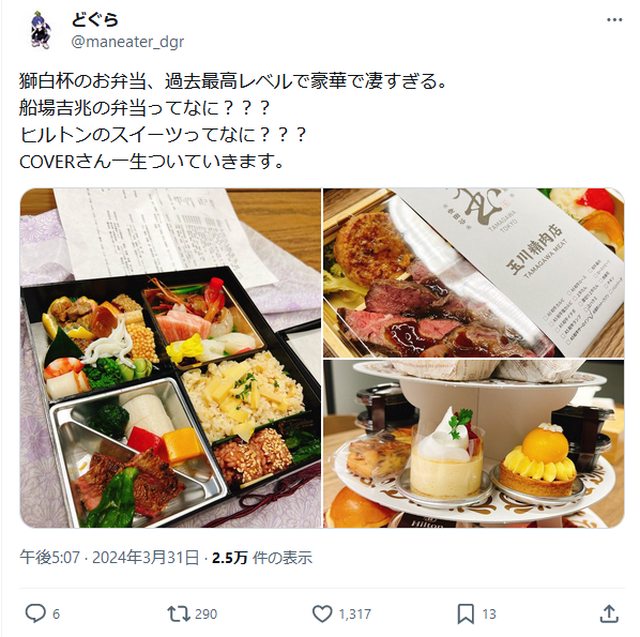640x637 pixels.
Task: Open the share upload icon
Action: point(609,613)
